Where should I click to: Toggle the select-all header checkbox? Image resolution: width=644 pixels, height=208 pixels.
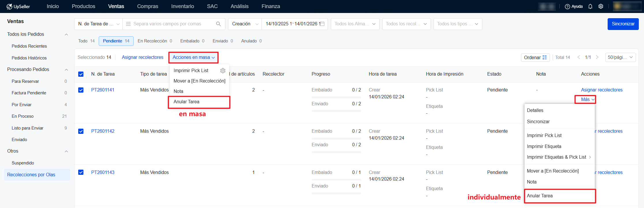pos(81,74)
